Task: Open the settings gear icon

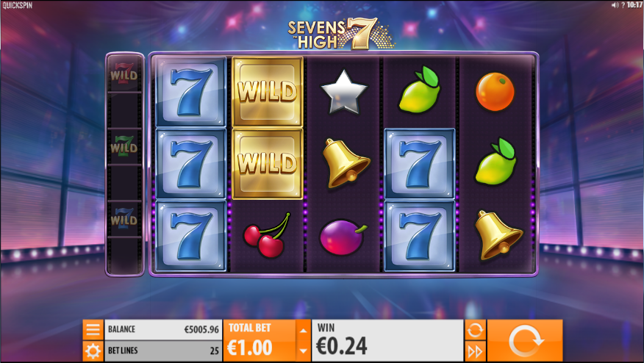Action: click(x=93, y=351)
